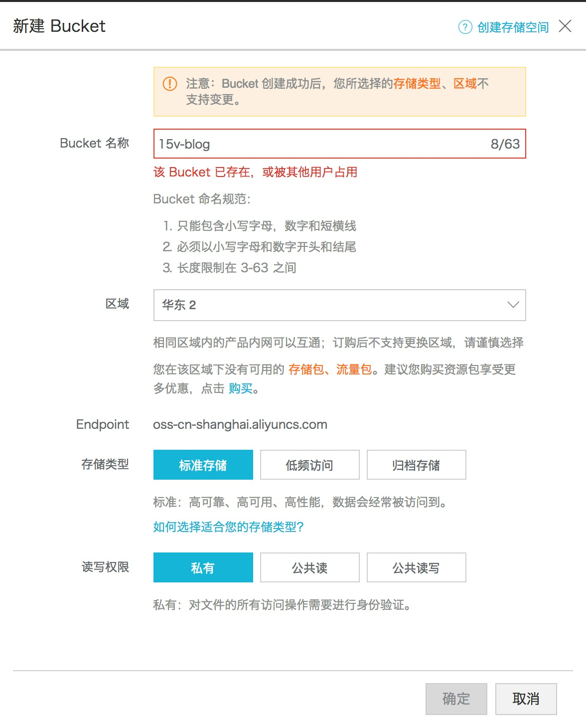Viewport: 586px width, 728px height.
Task: Click the 取消 cancel button
Action: (526, 699)
